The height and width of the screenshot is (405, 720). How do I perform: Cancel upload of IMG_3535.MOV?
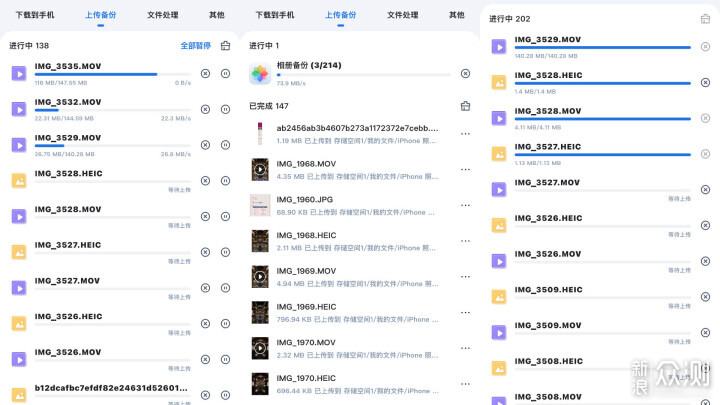pos(205,73)
